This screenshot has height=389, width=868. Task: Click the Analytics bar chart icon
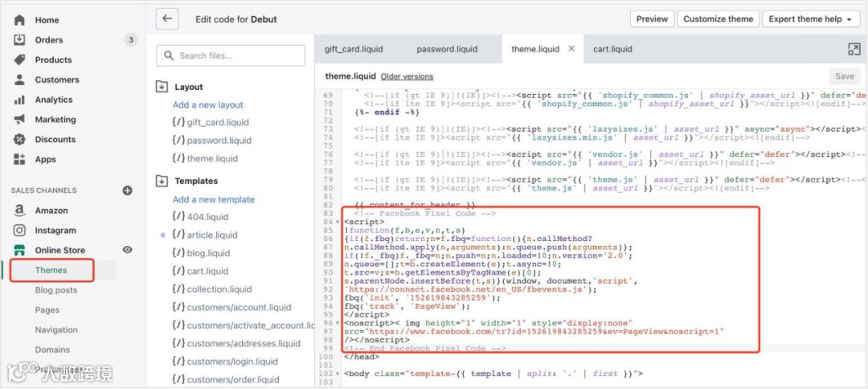[x=19, y=100]
